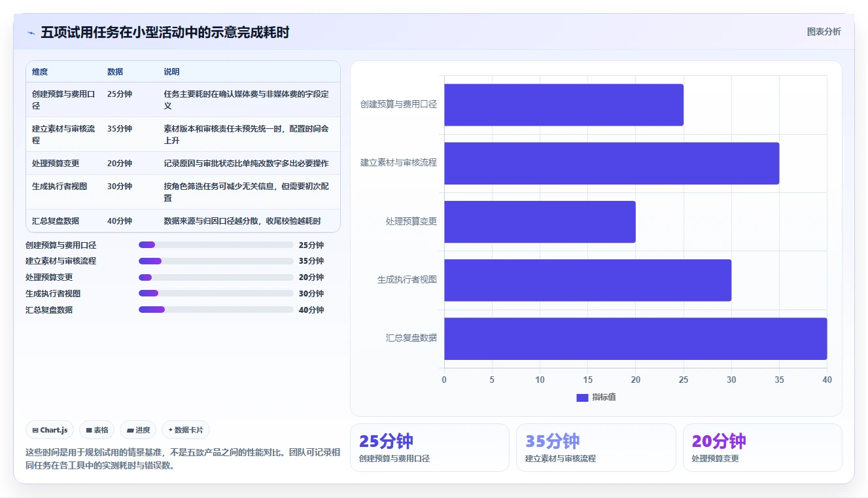868x498 pixels.
Task: Click description starting 数据来源与归因口径
Action: [x=243, y=221]
